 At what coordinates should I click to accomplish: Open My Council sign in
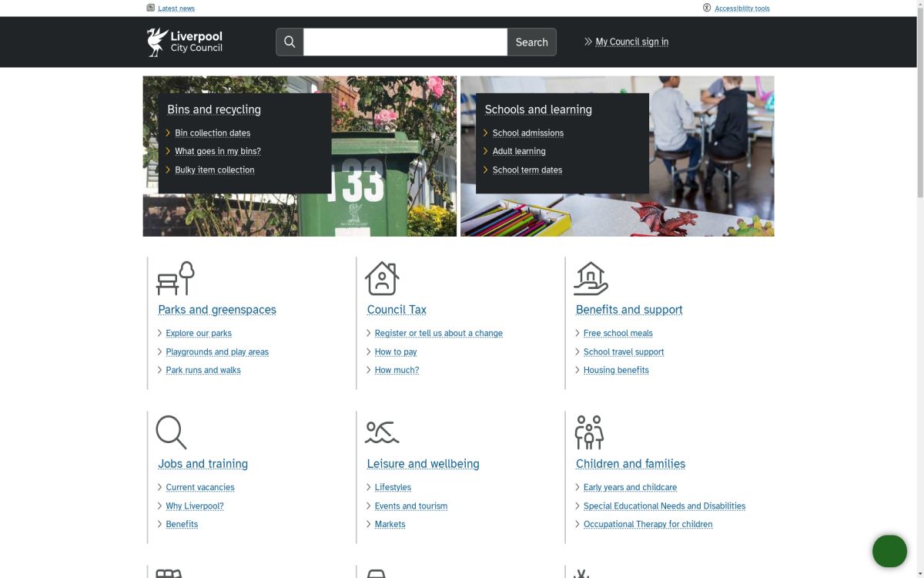tap(631, 42)
